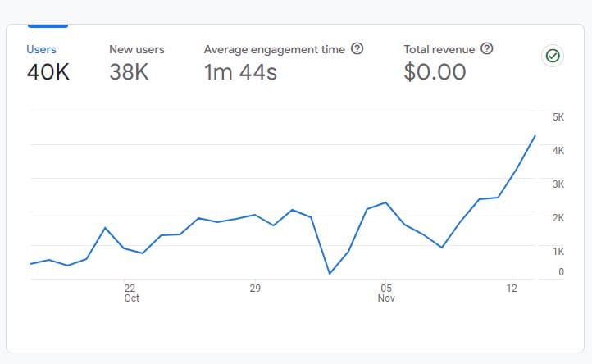
Task: Select the 12 date label on x-axis
Action: point(512,289)
